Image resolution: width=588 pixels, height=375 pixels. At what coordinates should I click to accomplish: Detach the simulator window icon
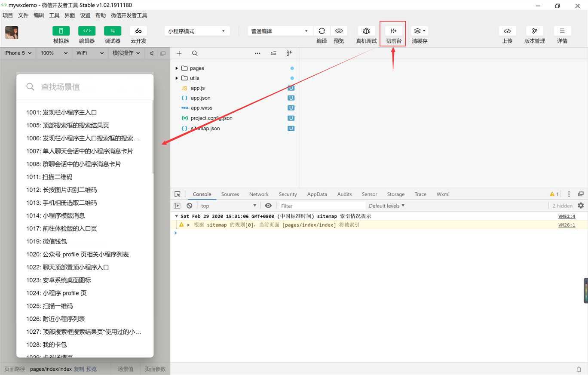(163, 53)
